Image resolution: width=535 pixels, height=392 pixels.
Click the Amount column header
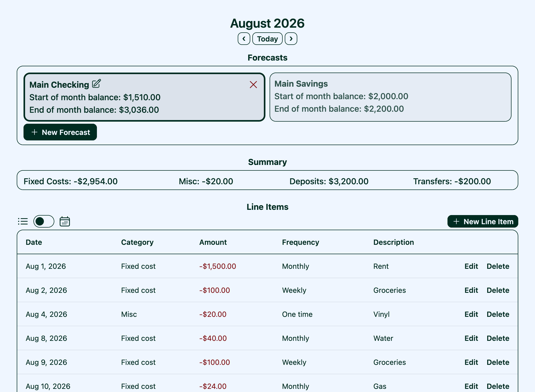point(213,242)
